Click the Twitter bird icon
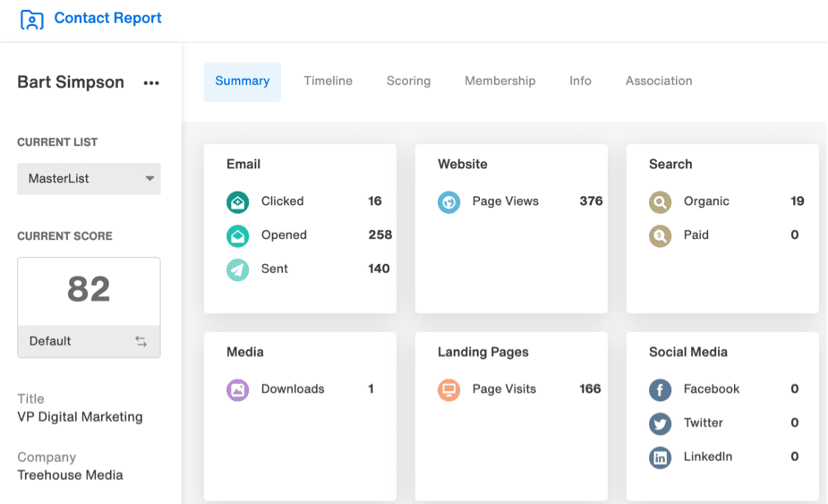Image resolution: width=828 pixels, height=504 pixels. pyautogui.click(x=660, y=423)
